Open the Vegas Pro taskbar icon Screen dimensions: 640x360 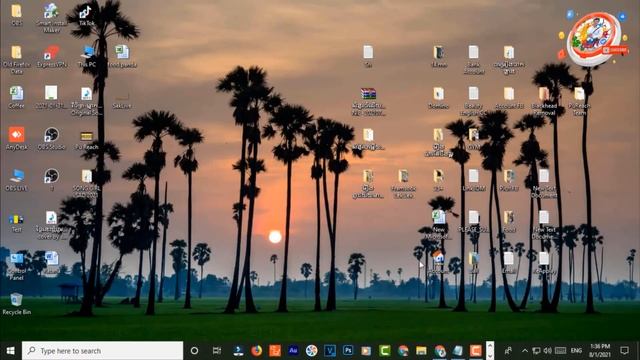click(330, 351)
